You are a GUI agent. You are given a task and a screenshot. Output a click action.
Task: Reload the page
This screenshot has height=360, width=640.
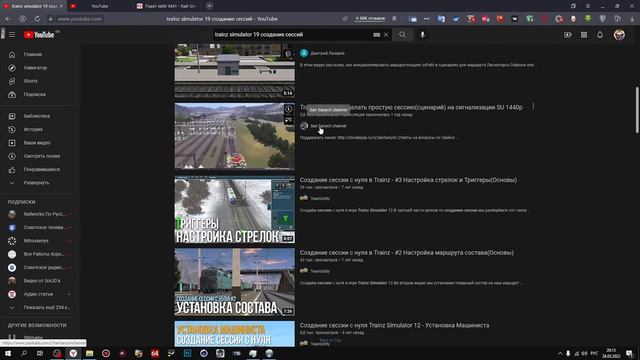coord(37,19)
